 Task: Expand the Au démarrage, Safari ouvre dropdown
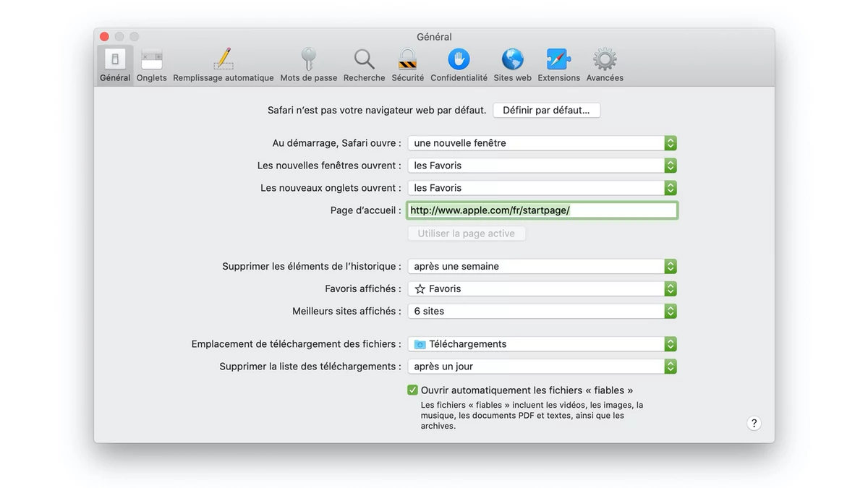pyautogui.click(x=542, y=143)
